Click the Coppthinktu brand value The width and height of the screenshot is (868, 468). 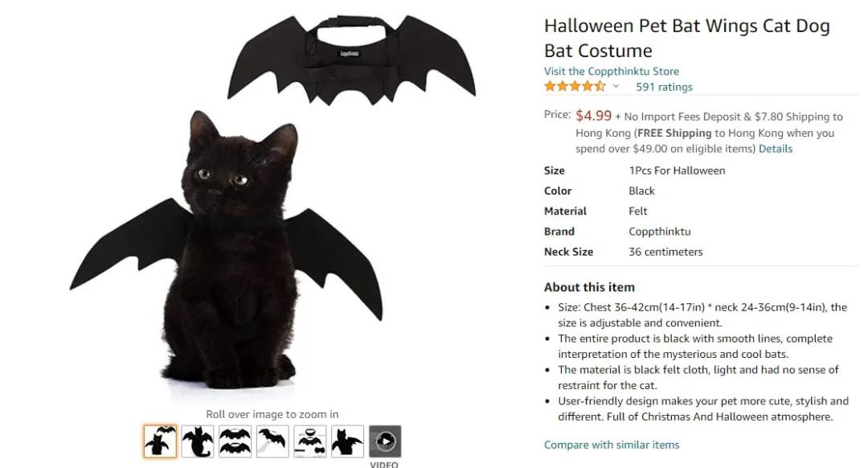click(x=659, y=232)
